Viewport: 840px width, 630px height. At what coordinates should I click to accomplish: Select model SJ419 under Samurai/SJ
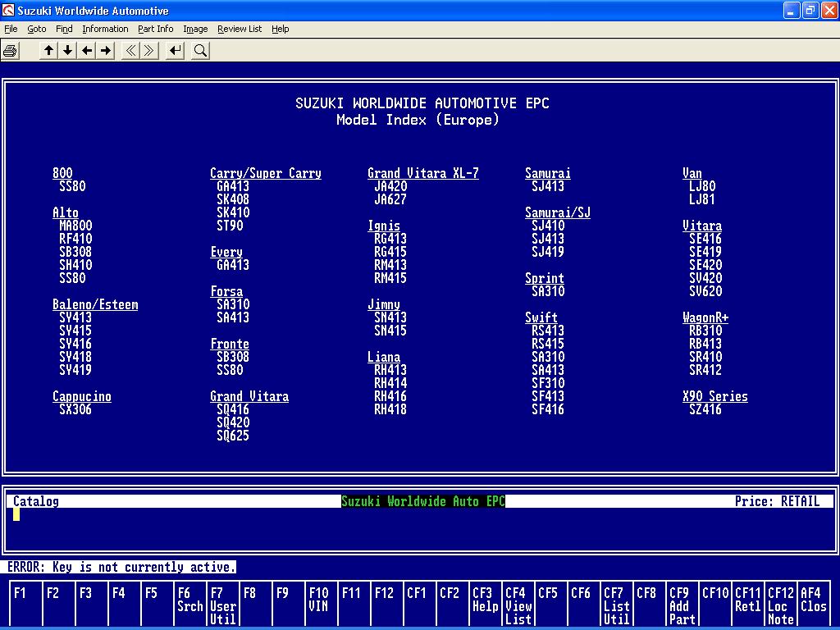point(548,252)
